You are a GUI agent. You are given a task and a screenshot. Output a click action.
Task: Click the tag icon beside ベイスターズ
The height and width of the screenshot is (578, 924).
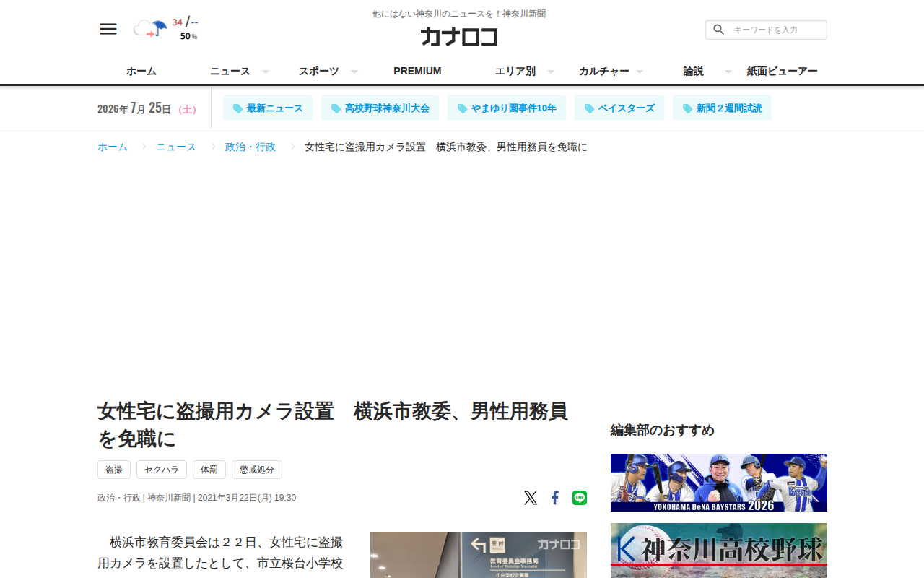coord(589,108)
